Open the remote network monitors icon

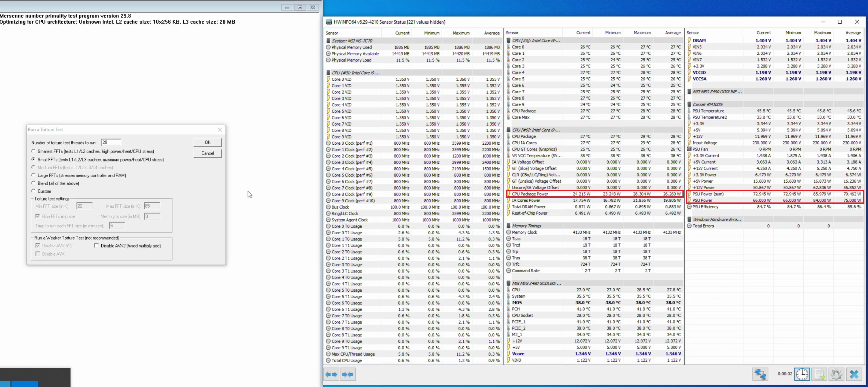pos(760,374)
